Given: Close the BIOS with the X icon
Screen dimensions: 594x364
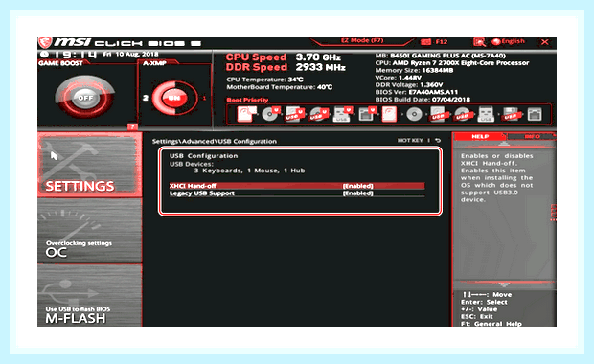Looking at the screenshot, I should pos(545,41).
